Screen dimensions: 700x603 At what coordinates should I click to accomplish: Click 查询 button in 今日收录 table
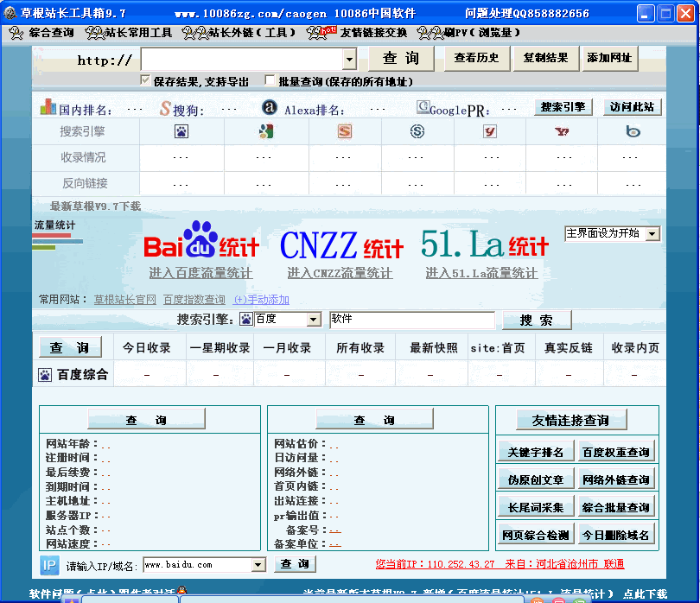pos(70,347)
